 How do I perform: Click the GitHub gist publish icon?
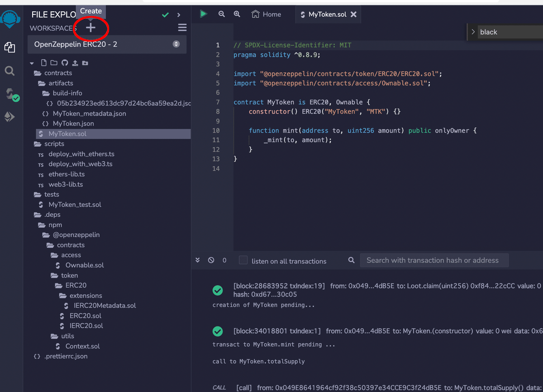point(64,63)
